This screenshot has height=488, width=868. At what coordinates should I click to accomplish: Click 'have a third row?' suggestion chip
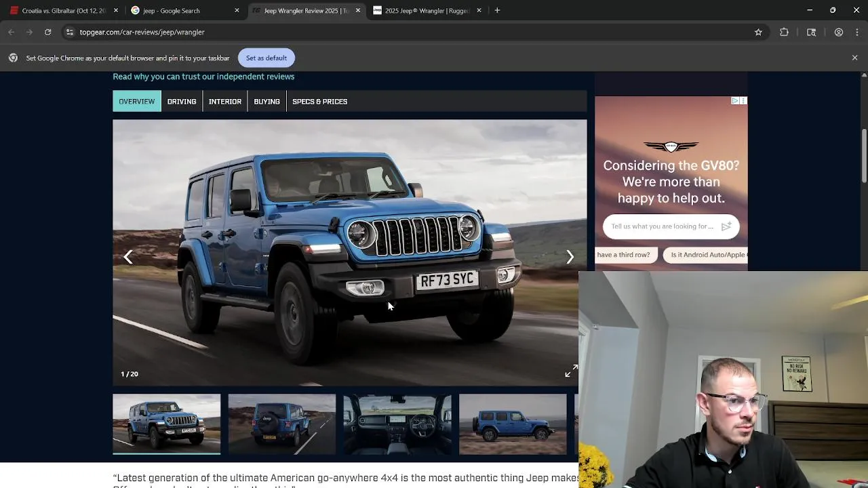click(x=625, y=255)
